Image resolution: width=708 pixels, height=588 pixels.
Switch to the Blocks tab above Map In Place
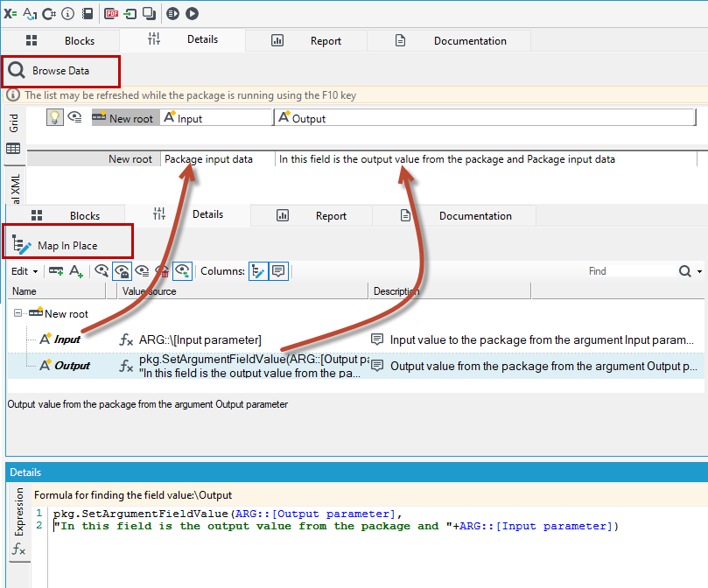[x=66, y=215]
